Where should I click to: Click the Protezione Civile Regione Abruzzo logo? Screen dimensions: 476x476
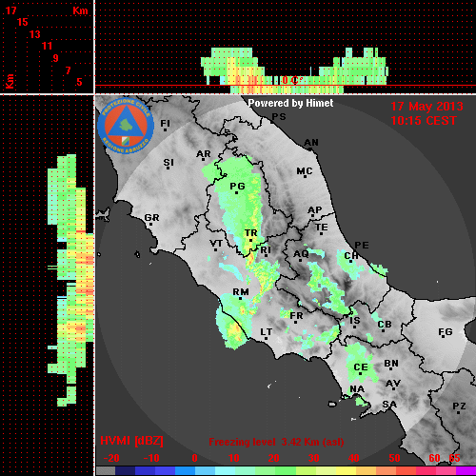coord(126,126)
